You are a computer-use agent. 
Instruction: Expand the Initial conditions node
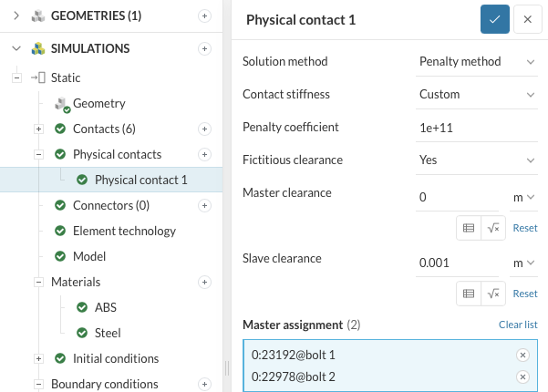pos(38,358)
